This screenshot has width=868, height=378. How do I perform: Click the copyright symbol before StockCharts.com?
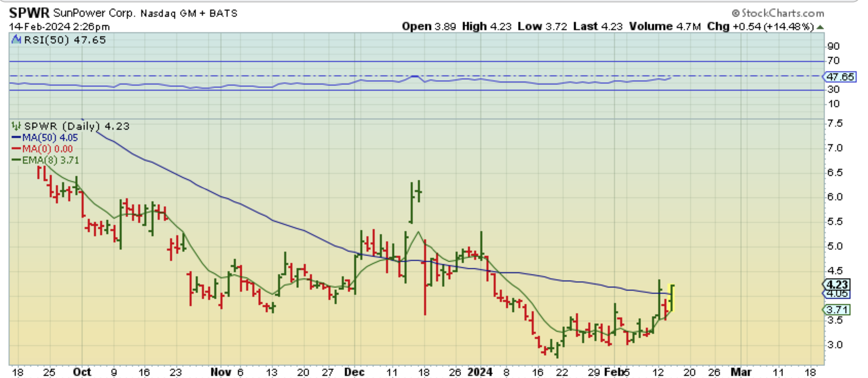736,13
